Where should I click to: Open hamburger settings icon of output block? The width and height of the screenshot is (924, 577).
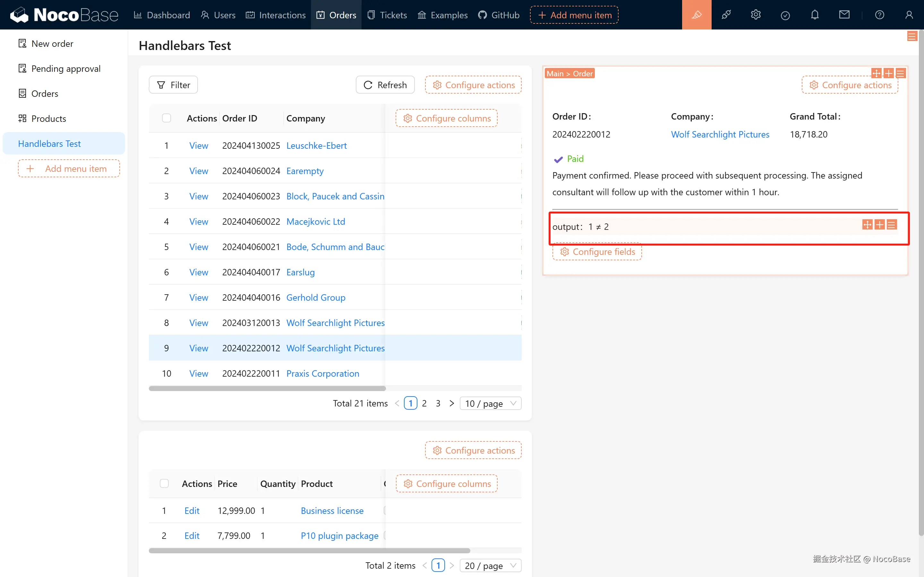click(892, 225)
